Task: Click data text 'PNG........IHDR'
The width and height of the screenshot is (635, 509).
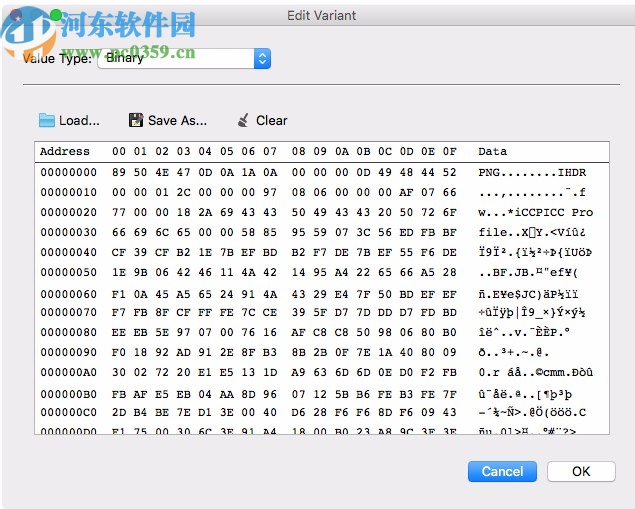Action: pyautogui.click(x=532, y=172)
